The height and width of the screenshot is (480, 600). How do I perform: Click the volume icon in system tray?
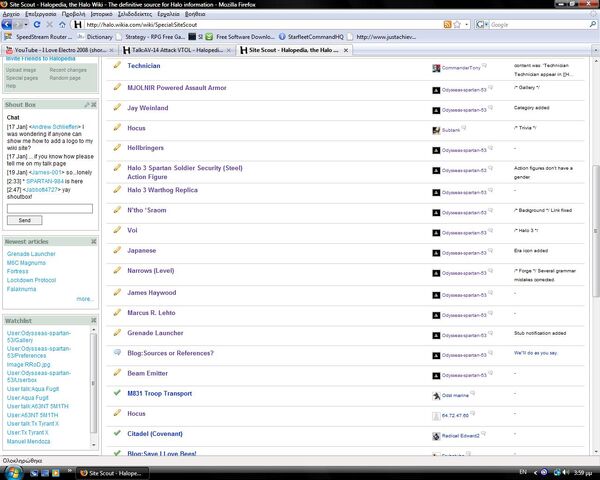click(566, 472)
